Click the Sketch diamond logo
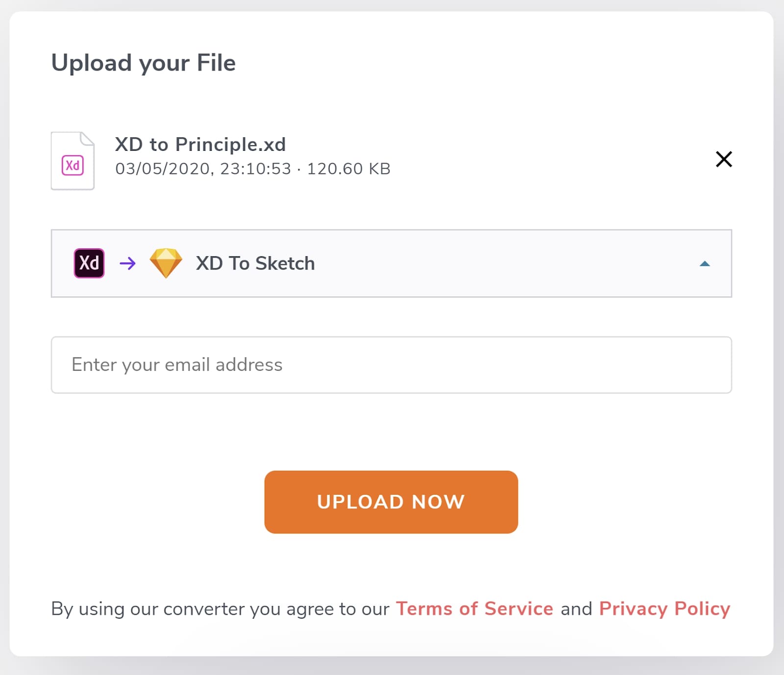The image size is (784, 675). tap(166, 263)
